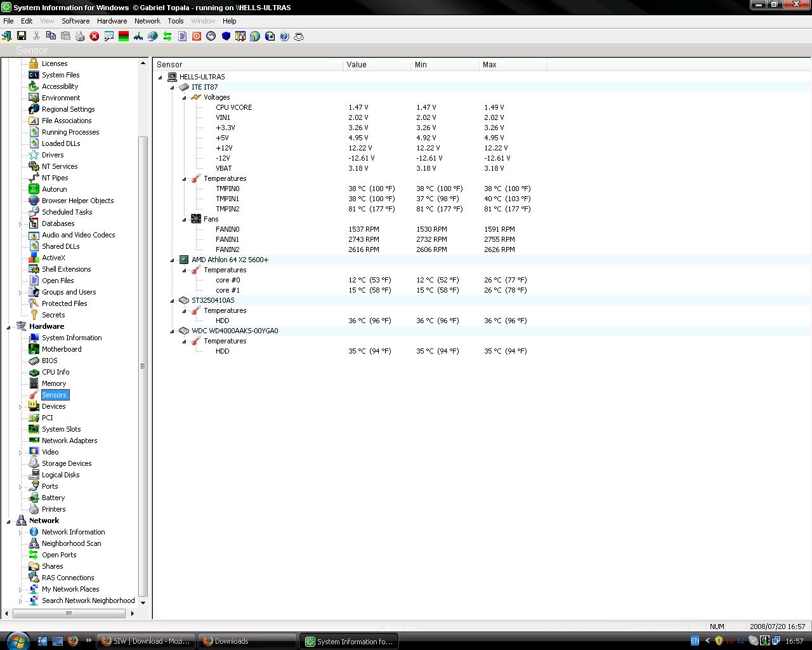The image size is (812, 650).
Task: Sort by the Value column header
Action: pyautogui.click(x=377, y=65)
